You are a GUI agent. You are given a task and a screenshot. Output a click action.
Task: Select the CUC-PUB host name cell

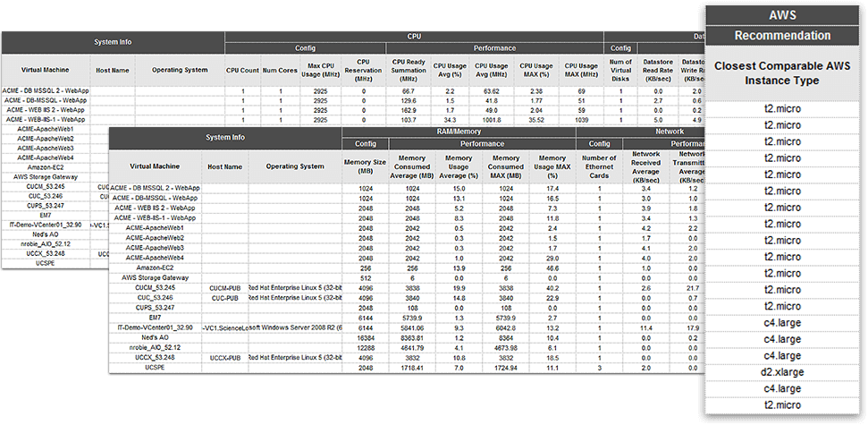tap(224, 298)
